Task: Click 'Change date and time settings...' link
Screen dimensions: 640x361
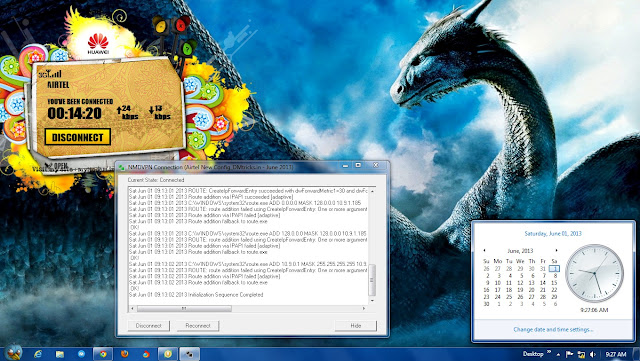Action: (x=553, y=329)
